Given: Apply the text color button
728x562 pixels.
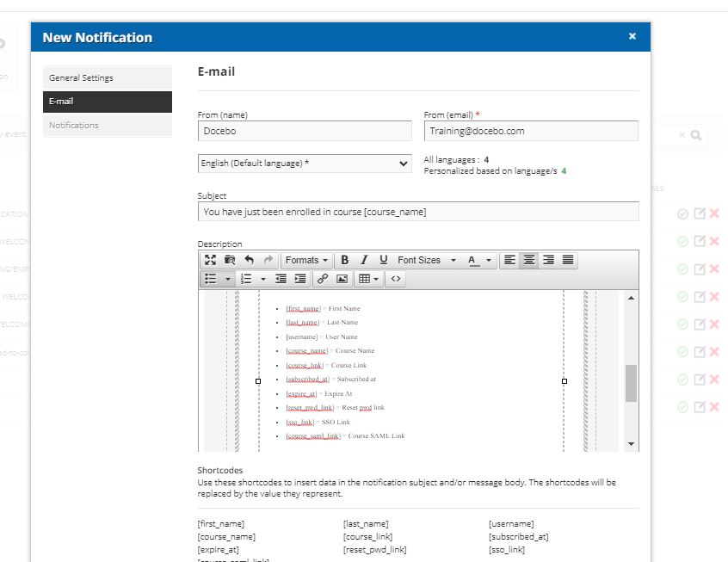Looking at the screenshot, I should click(472, 260).
